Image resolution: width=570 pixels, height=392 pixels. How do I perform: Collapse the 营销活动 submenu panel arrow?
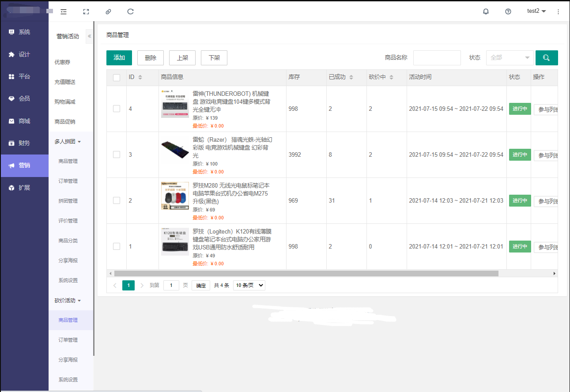89,36
